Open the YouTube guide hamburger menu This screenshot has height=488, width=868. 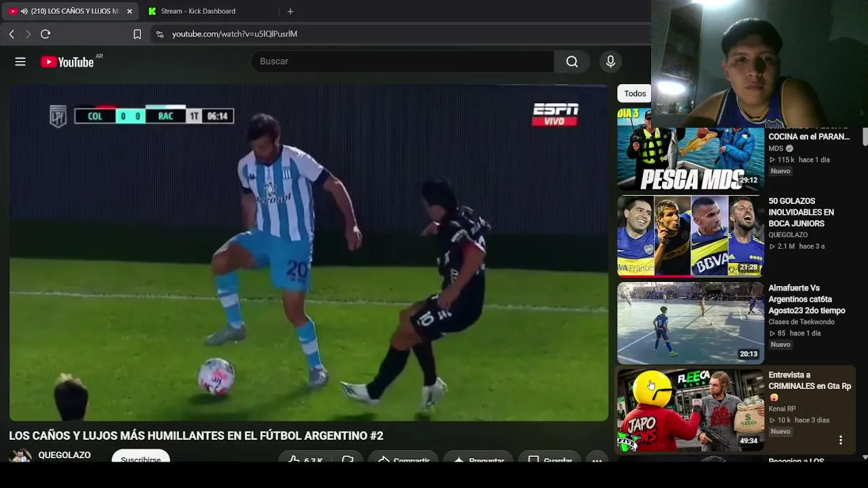[x=20, y=62]
